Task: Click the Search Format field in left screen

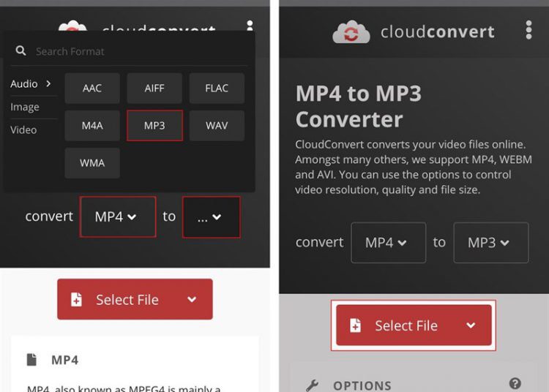Action: pos(129,51)
